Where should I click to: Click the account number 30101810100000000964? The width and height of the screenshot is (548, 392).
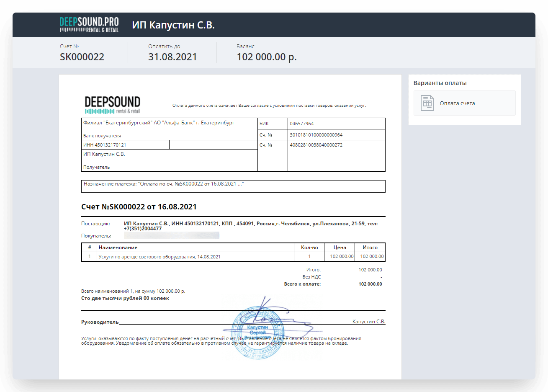point(316,135)
